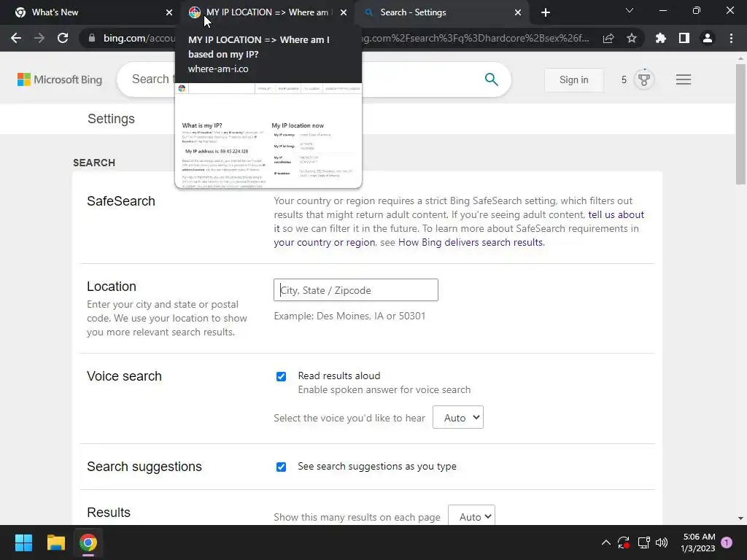The height and width of the screenshot is (560, 747).
Task: Click the rewards points count 5
Action: click(x=624, y=79)
